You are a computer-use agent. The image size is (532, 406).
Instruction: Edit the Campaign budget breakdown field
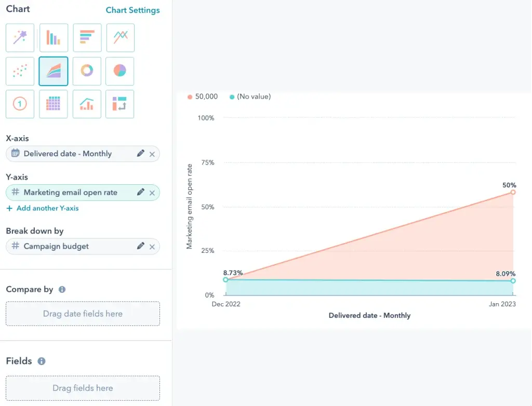coord(140,247)
